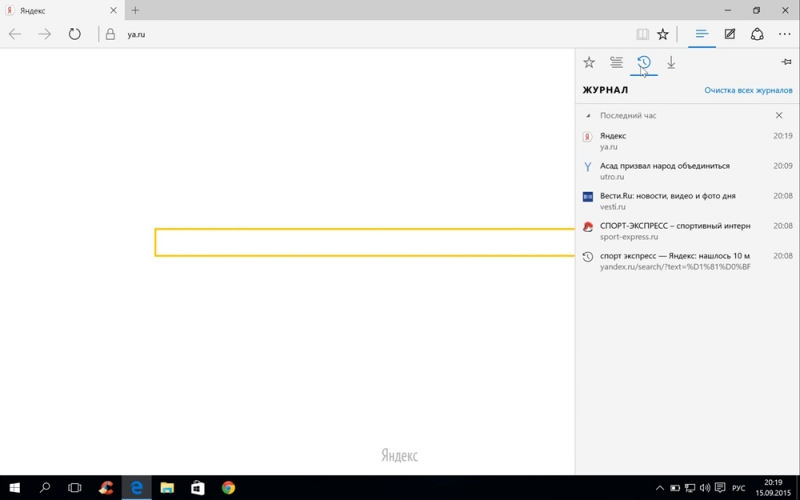The image size is (800, 500).
Task: Go forward to the next page
Action: [x=44, y=34]
